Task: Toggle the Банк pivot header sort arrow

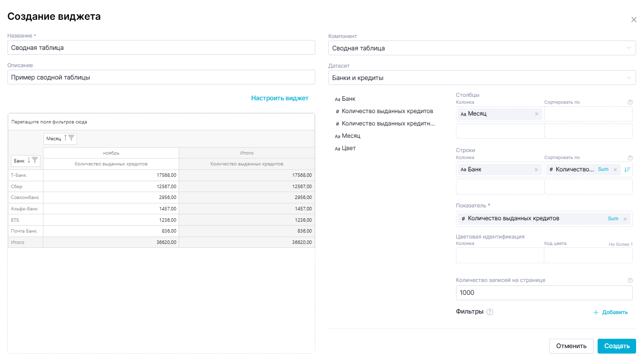Action: tap(29, 160)
